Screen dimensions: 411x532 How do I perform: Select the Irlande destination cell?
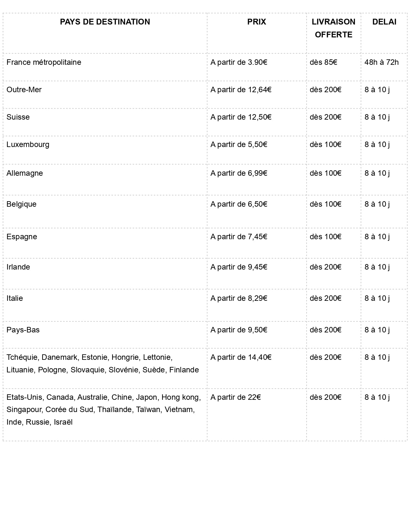pyautogui.click(x=18, y=267)
